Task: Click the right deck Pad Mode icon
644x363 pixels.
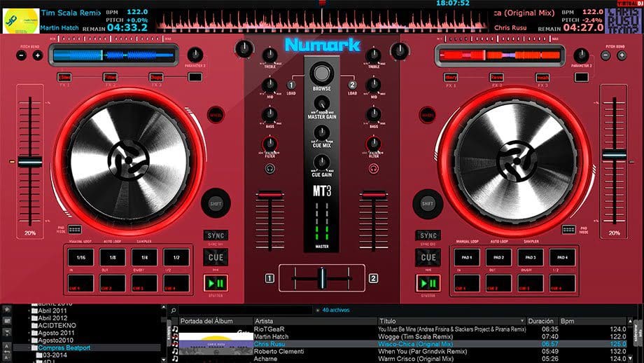Action: coord(569,229)
